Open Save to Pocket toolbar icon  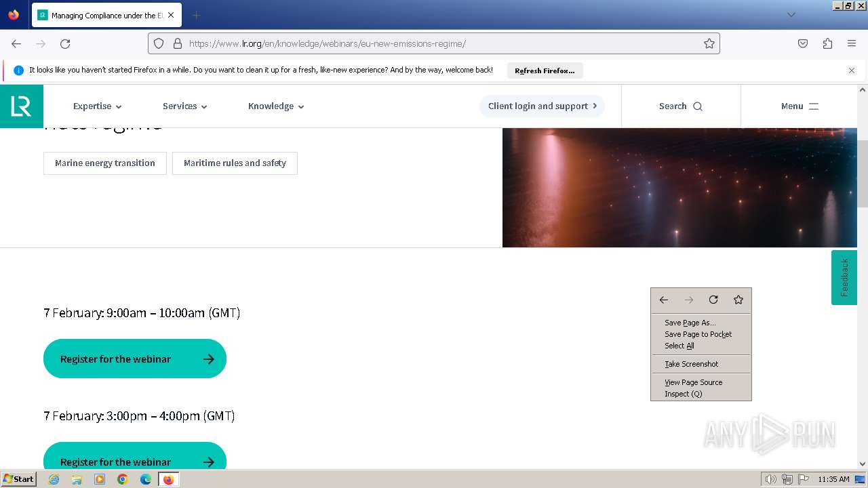803,43
